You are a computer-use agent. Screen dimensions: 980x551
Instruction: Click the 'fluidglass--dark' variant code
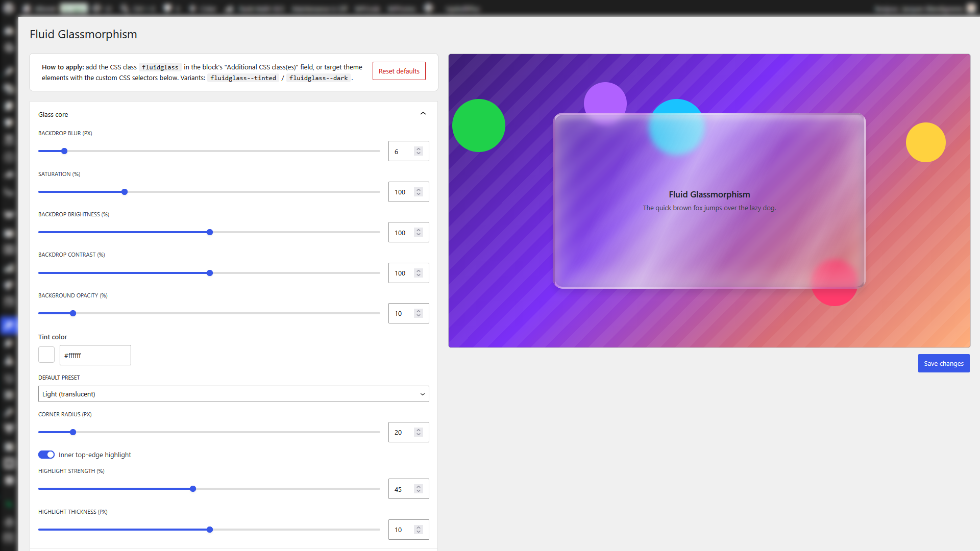click(318, 78)
